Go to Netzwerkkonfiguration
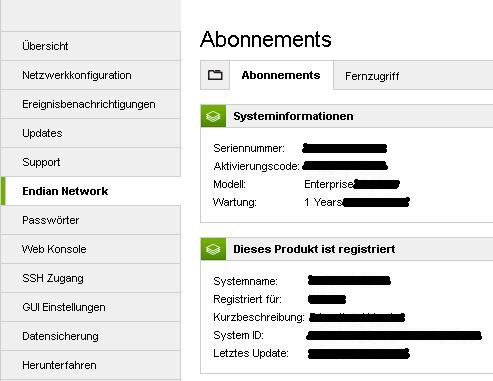This screenshot has width=493, height=381. pos(90,75)
